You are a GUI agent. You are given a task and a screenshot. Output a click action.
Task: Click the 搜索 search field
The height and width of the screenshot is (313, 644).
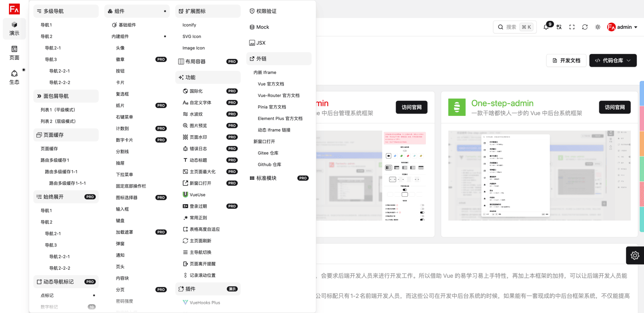click(x=515, y=27)
